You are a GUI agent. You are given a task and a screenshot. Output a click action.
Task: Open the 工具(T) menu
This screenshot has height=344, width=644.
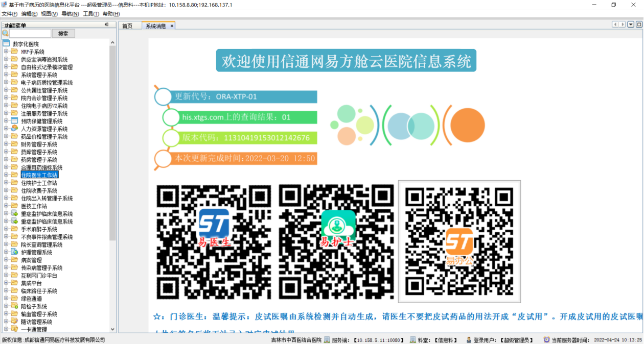coord(91,14)
